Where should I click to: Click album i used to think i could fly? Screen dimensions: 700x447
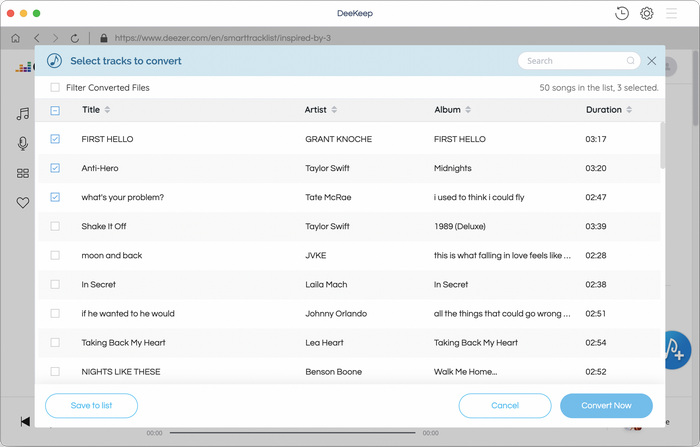(x=479, y=197)
